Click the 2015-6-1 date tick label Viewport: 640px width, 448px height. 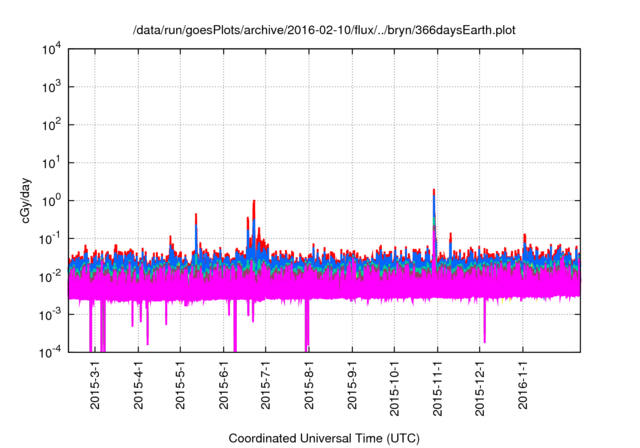point(223,384)
